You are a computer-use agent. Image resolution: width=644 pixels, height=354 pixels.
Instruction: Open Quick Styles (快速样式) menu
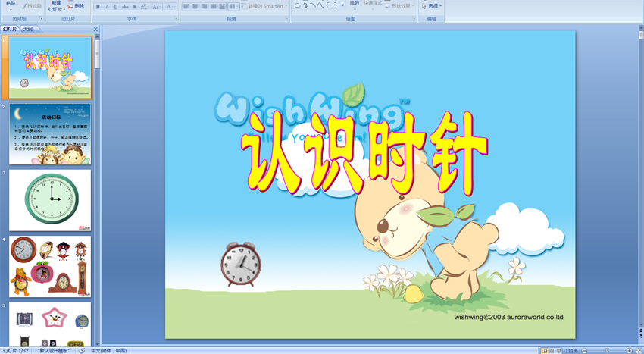(373, 4)
